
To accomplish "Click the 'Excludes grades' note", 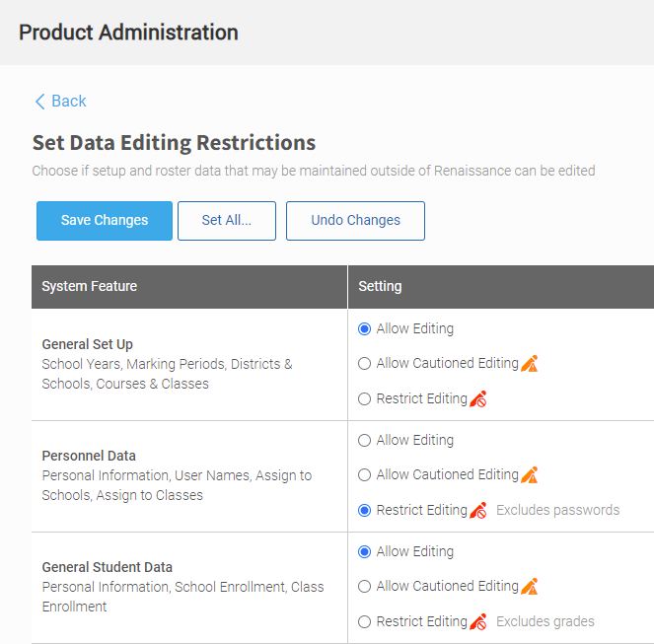I will [545, 621].
